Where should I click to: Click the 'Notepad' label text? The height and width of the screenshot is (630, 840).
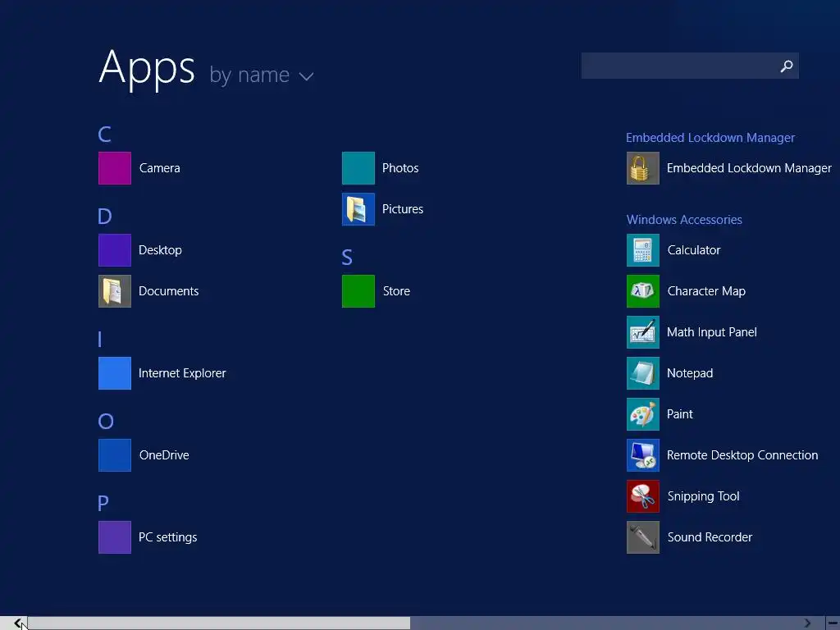pos(690,373)
